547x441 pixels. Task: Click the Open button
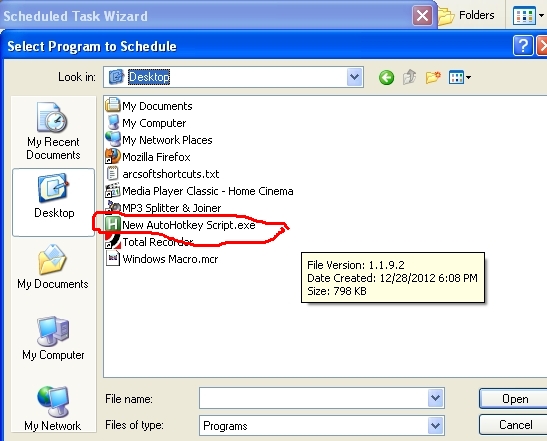515,398
